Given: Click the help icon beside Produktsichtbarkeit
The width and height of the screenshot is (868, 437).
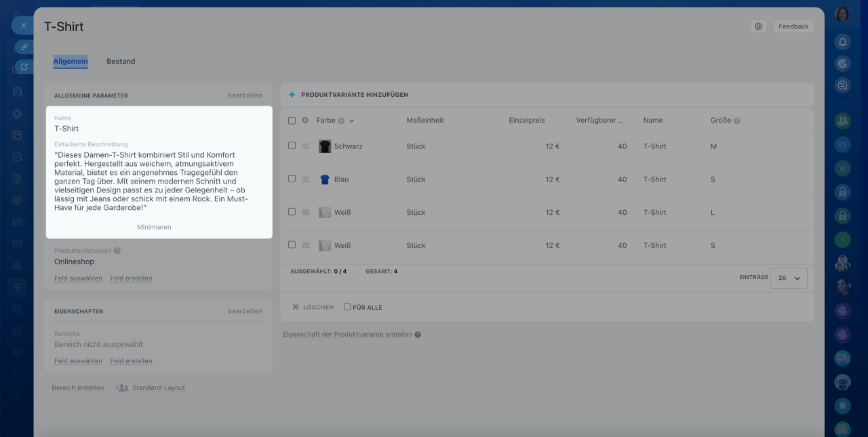Looking at the screenshot, I should pos(117,251).
